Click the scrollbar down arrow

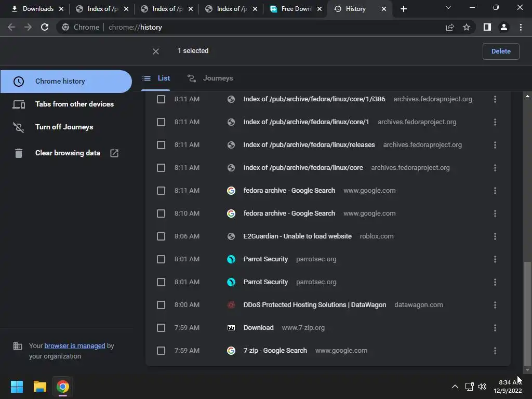(x=527, y=370)
